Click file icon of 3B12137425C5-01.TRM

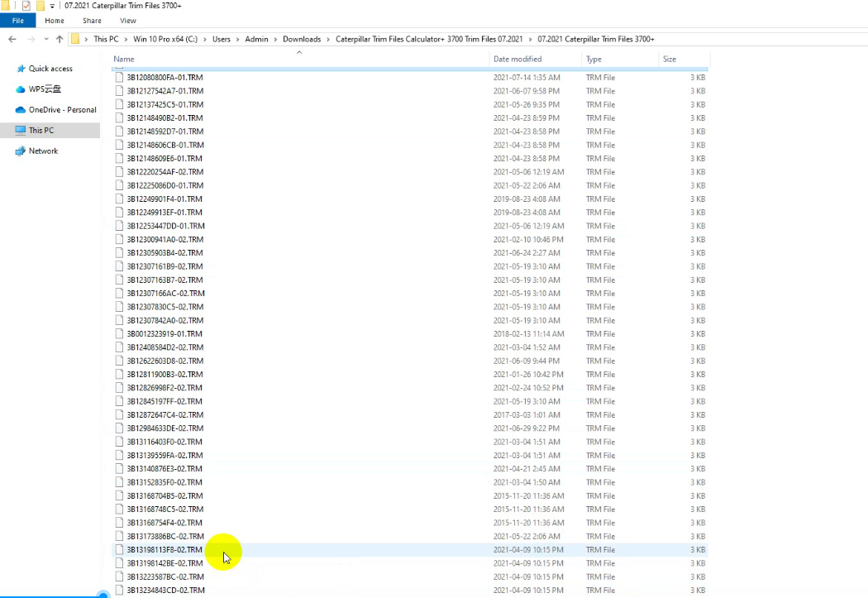point(119,105)
